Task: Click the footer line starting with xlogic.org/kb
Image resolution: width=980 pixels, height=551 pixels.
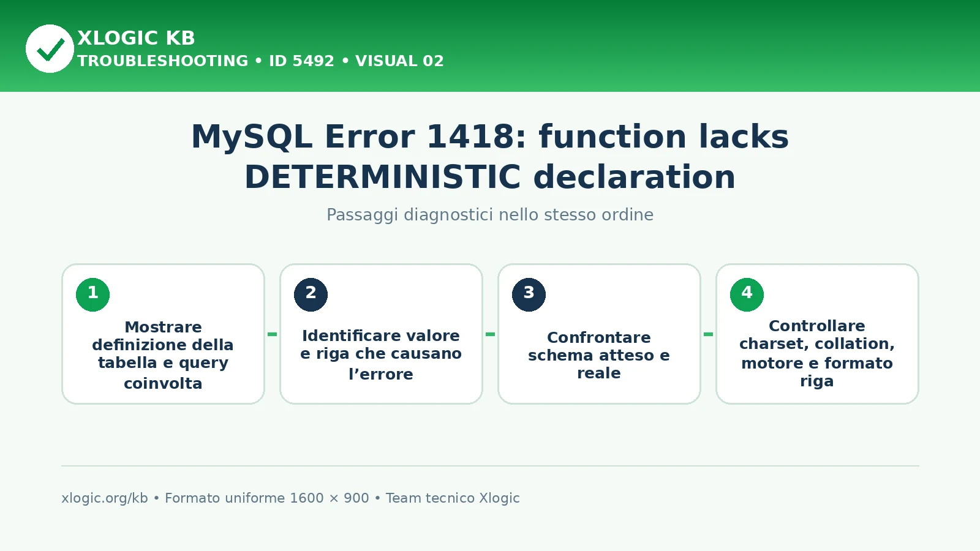Action: point(290,498)
